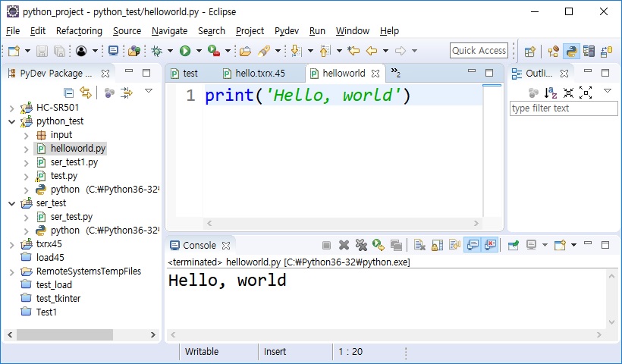The image size is (622, 364).
Task: Show hidden editor tabs list
Action: [x=395, y=72]
